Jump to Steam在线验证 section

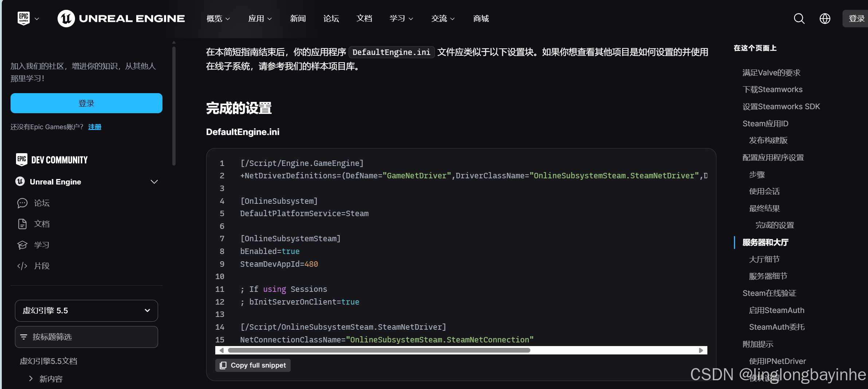(x=769, y=293)
